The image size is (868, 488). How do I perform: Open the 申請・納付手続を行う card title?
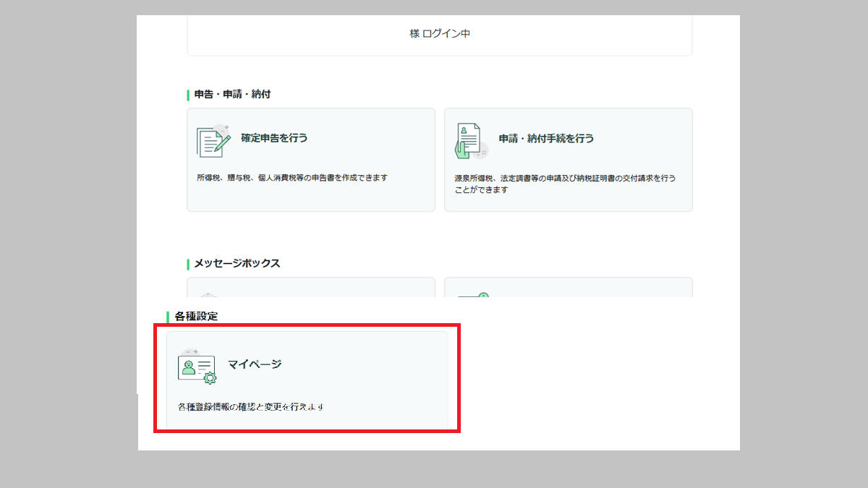(546, 138)
